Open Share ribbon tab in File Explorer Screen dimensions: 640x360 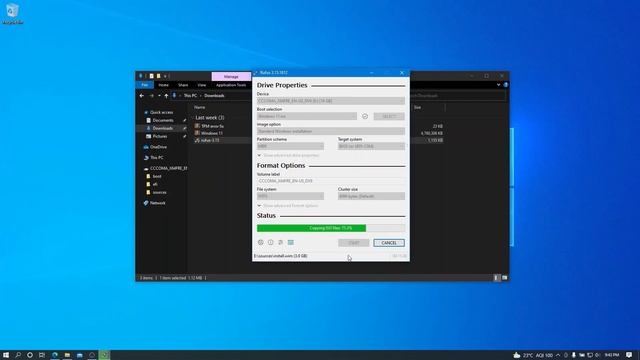click(183, 85)
